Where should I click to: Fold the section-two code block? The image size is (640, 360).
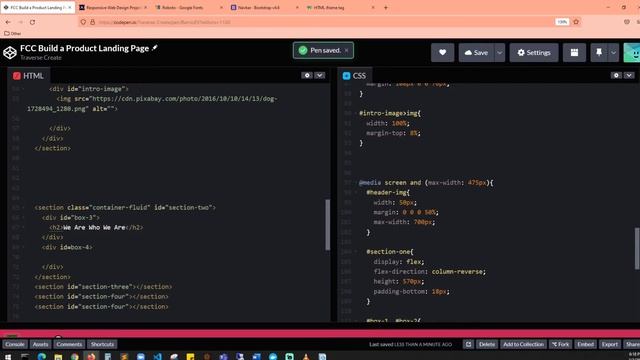click(23, 207)
